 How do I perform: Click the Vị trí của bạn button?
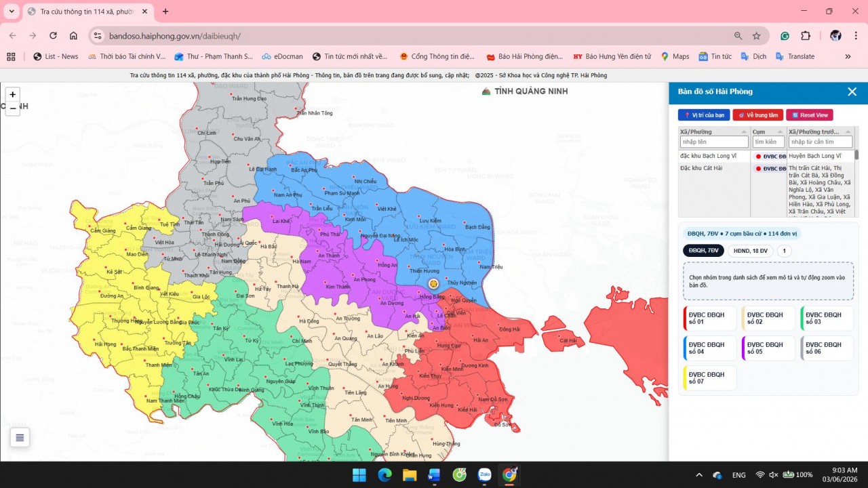704,115
